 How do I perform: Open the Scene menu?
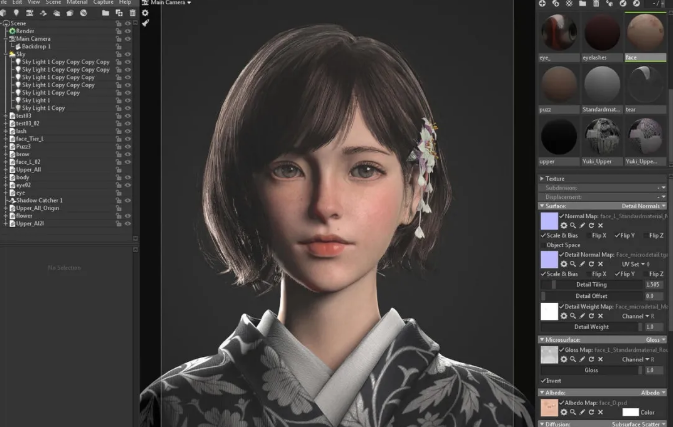tap(53, 2)
